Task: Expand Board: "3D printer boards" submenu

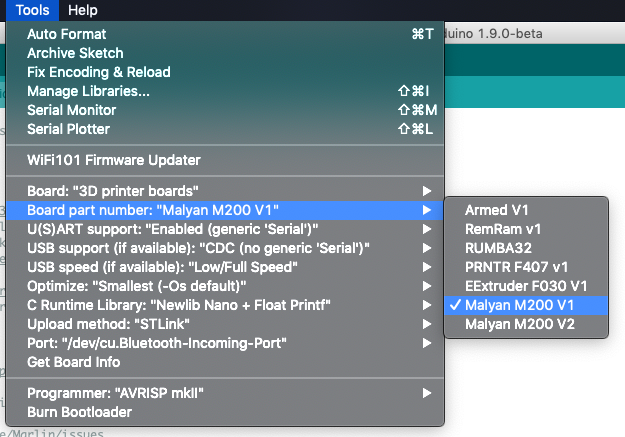Action: (225, 191)
